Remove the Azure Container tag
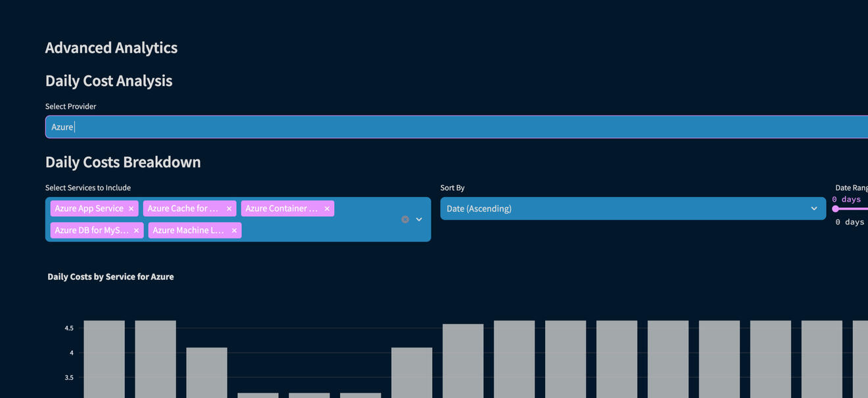 click(x=327, y=209)
